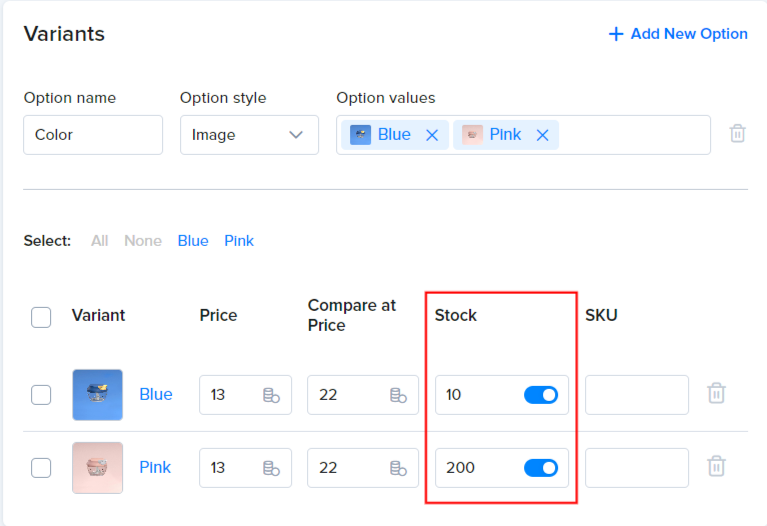The height and width of the screenshot is (526, 767).
Task: Click the Blue variant SKU field
Action: (637, 395)
